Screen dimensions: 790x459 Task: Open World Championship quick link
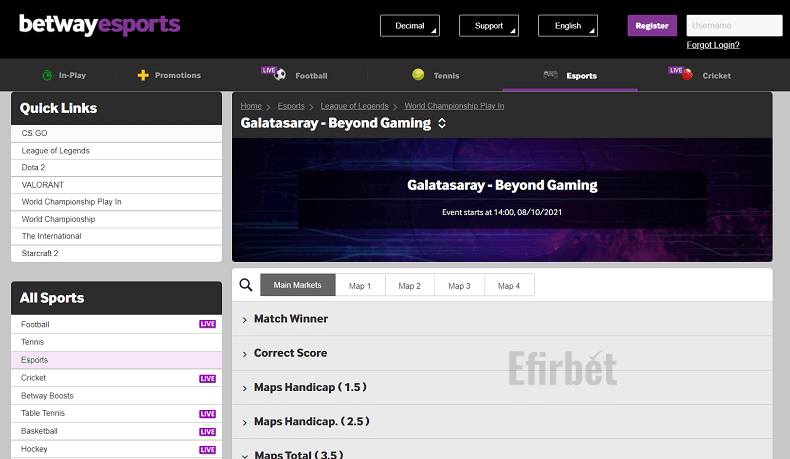(x=116, y=219)
